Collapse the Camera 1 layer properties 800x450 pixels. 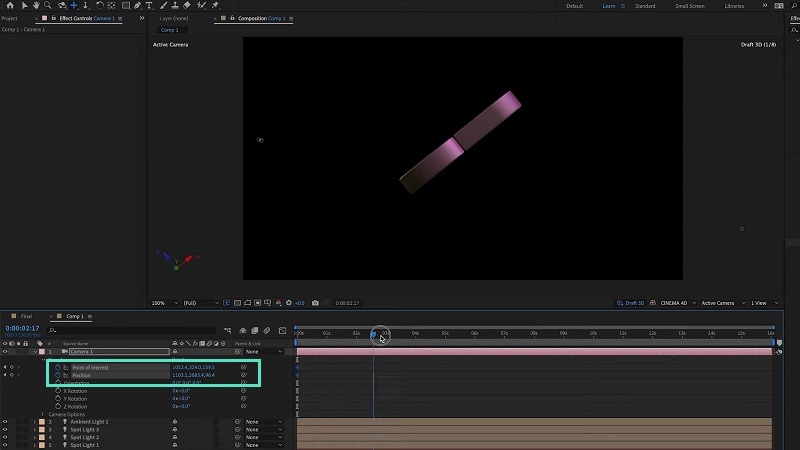pyautogui.click(x=34, y=352)
